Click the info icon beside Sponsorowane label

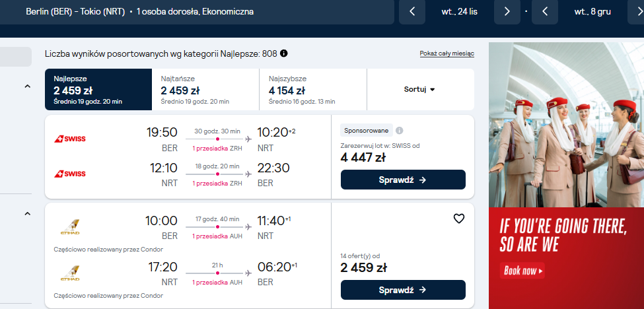pyautogui.click(x=399, y=131)
